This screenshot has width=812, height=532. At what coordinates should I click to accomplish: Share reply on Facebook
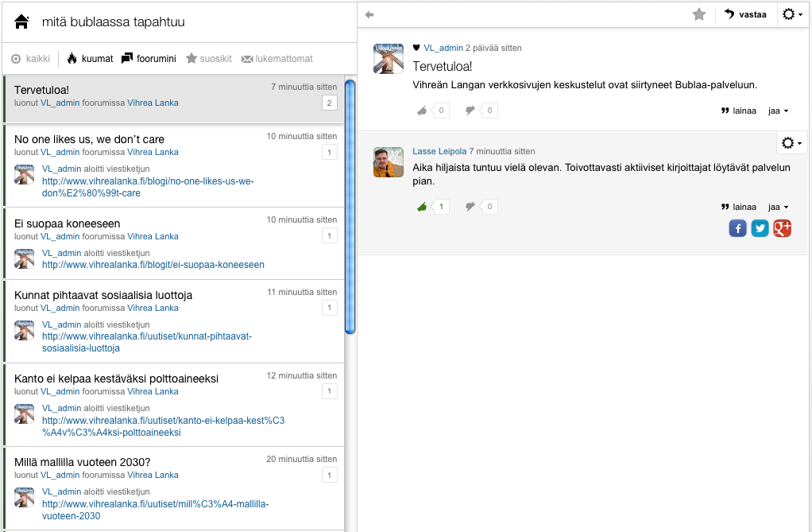pos(738,228)
